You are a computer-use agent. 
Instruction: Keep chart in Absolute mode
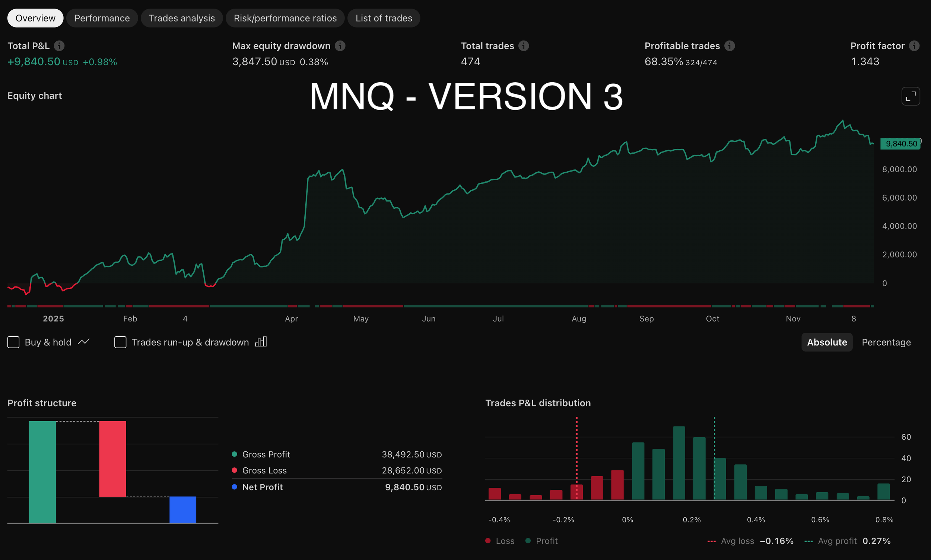(827, 342)
